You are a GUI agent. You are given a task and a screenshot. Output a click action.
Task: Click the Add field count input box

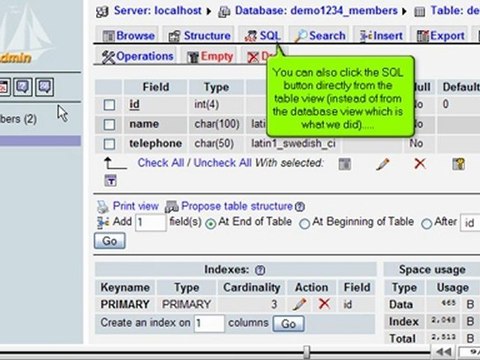click(x=151, y=222)
